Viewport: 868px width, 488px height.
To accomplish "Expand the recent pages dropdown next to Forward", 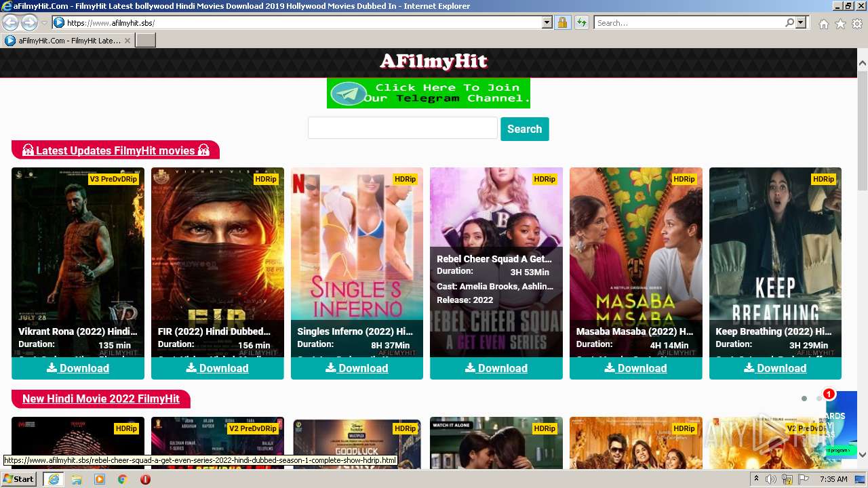I will (44, 23).
